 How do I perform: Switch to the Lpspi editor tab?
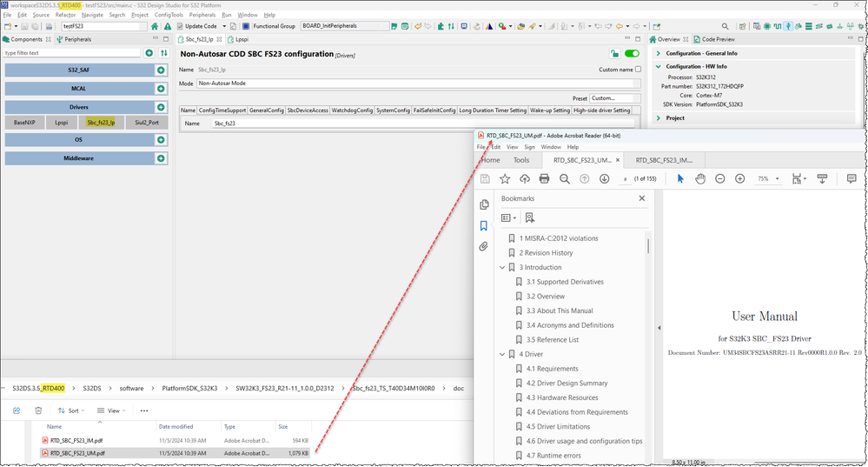(239, 39)
